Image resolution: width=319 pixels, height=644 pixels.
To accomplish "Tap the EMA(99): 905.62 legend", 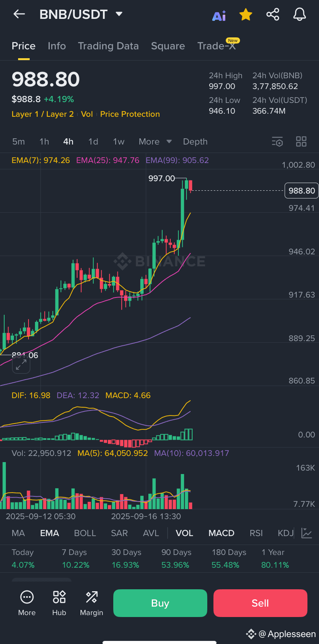I will 177,160.
